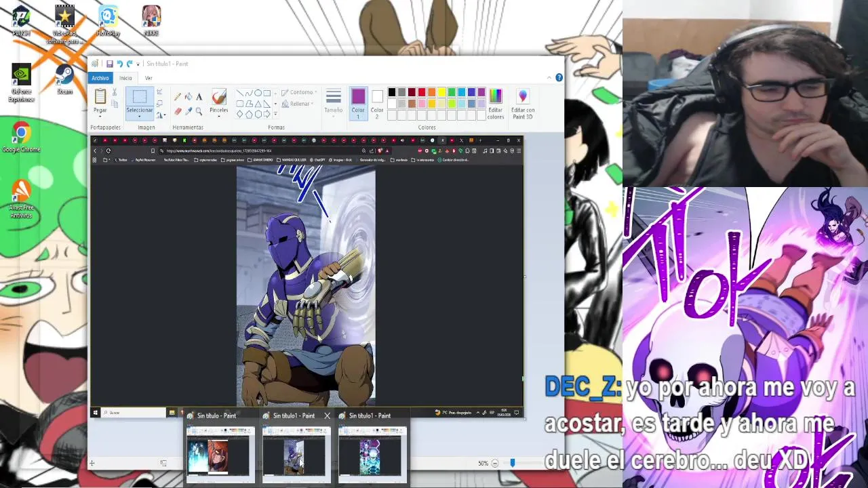Select the Pentagon shape
Image resolution: width=868 pixels, height=488 pixels.
click(x=249, y=114)
